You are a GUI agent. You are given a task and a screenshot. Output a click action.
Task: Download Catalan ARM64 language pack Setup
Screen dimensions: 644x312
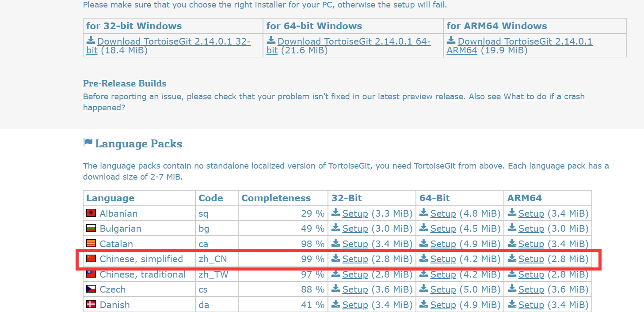coord(531,244)
